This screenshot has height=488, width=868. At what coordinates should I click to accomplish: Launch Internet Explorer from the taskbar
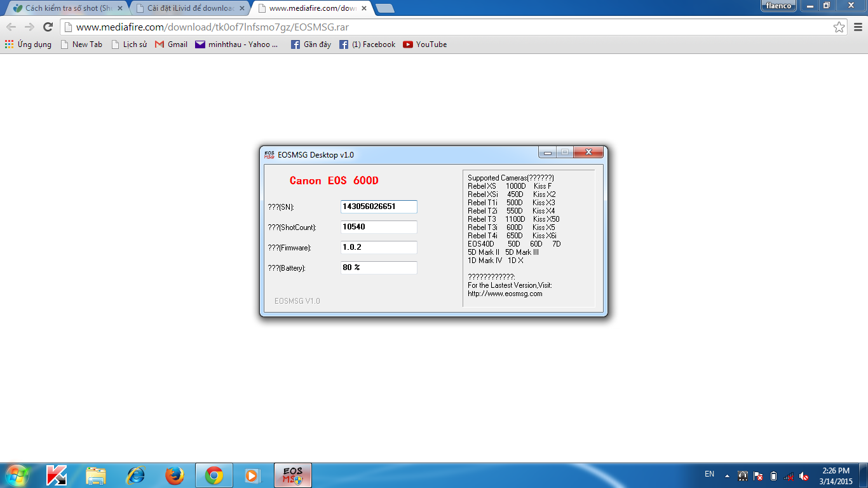[135, 475]
